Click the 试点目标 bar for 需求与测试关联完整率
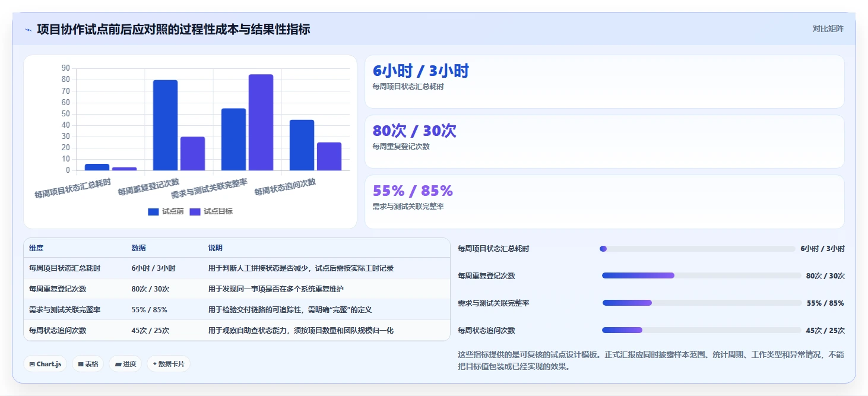This screenshot has width=868, height=396. [x=261, y=122]
